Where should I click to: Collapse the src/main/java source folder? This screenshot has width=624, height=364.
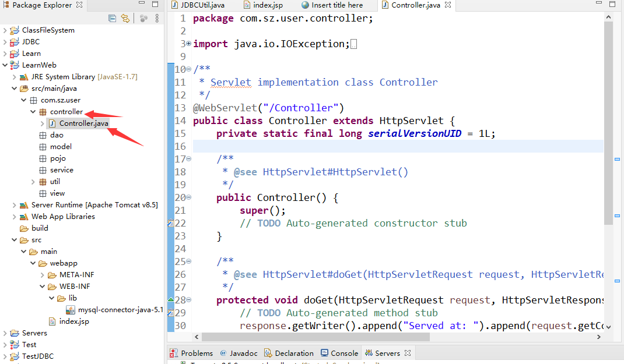pos(15,88)
